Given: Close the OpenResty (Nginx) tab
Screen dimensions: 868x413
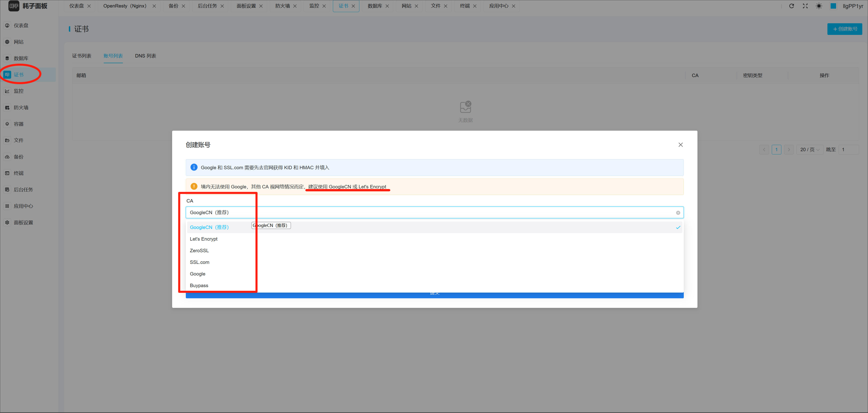Looking at the screenshot, I should (154, 6).
